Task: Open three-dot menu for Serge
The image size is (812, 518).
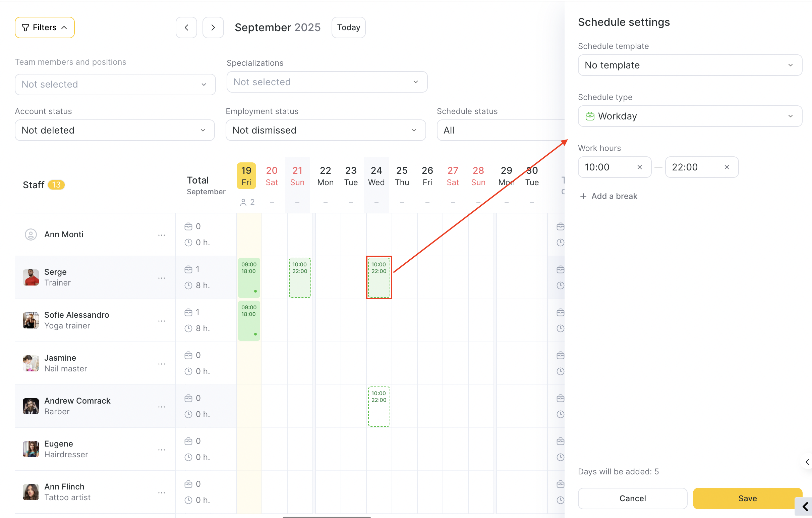Action: pos(162,278)
